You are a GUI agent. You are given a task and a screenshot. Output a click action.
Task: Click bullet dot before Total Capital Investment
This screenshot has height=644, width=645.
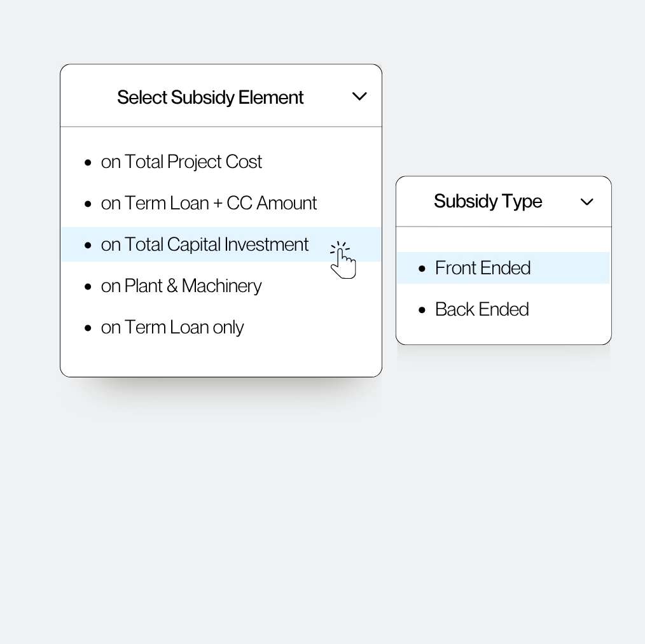[88, 245]
